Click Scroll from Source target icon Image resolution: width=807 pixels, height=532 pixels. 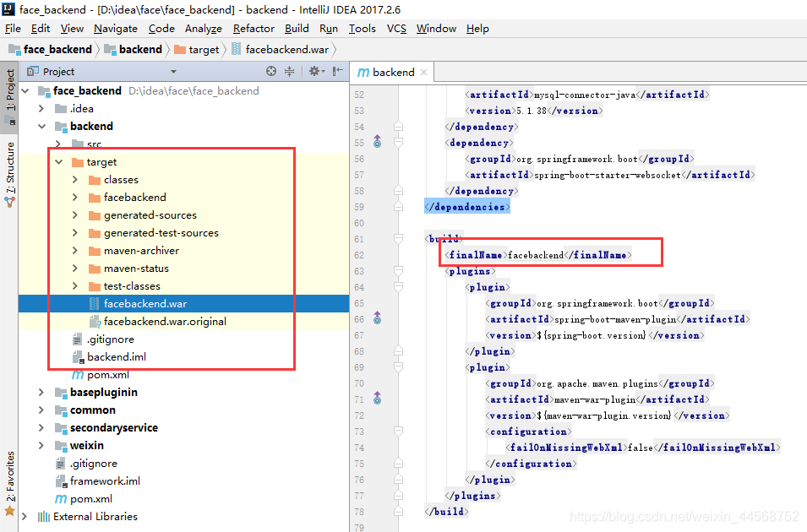(x=271, y=72)
